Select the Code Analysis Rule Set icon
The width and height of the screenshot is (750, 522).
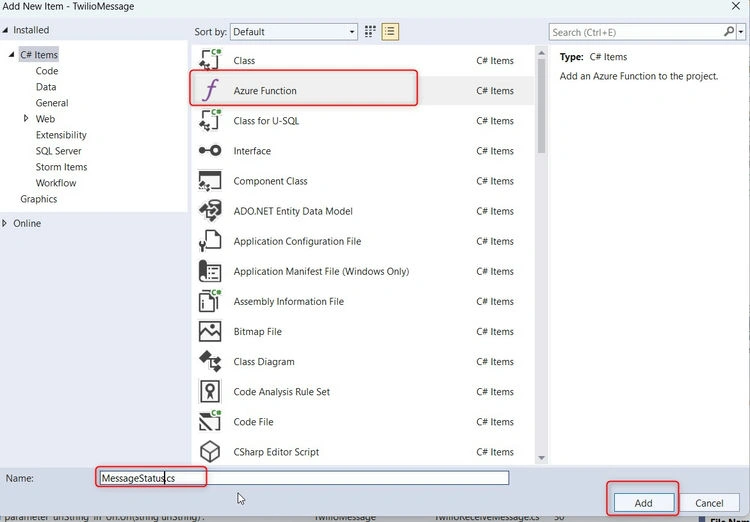tap(210, 391)
